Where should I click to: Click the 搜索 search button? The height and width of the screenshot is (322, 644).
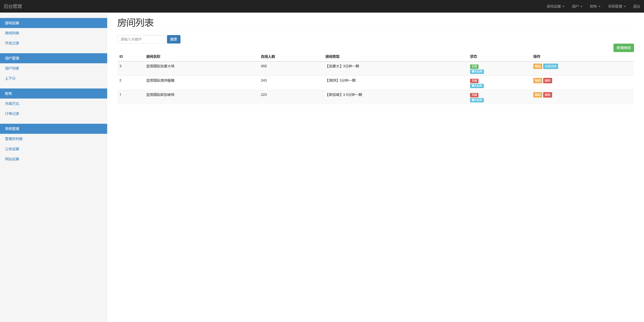tap(174, 39)
